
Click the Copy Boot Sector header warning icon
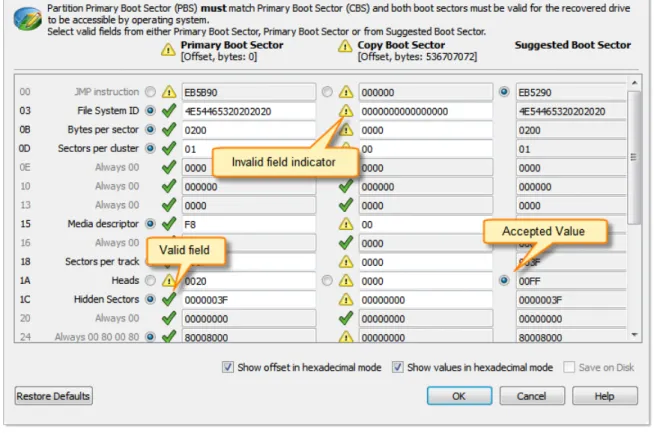click(345, 46)
